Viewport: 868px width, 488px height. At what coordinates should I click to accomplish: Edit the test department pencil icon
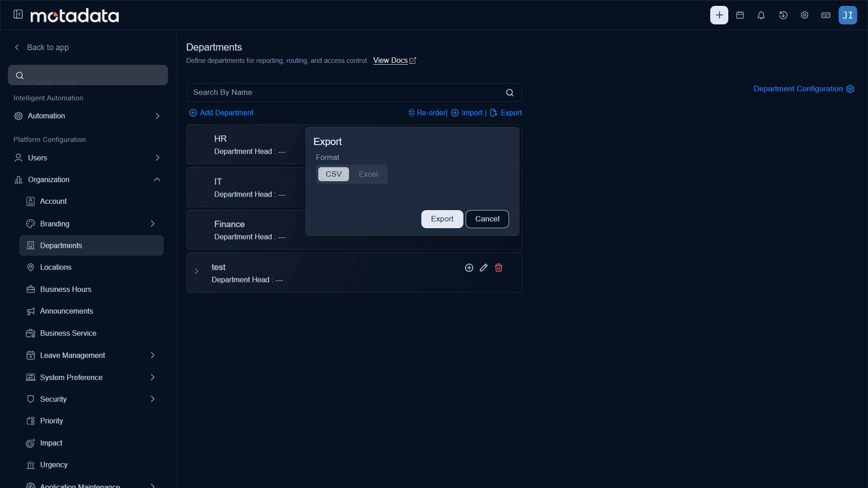[x=484, y=268]
